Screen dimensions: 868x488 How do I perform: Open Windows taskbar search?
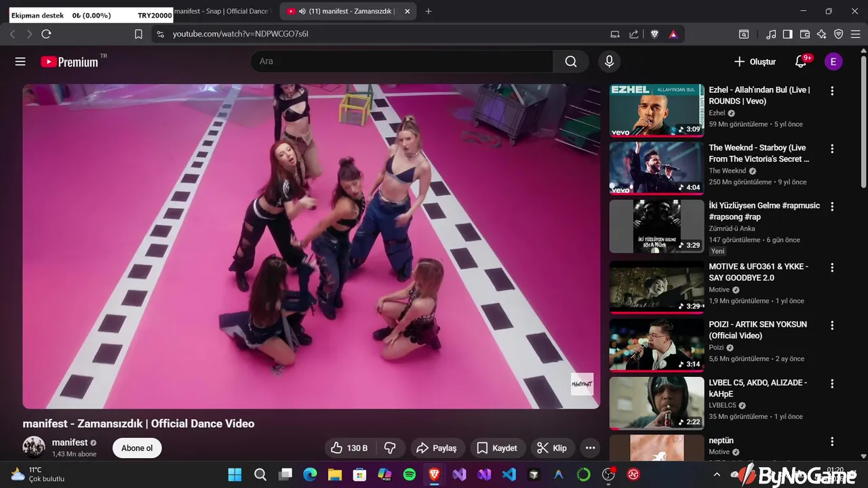pos(260,474)
